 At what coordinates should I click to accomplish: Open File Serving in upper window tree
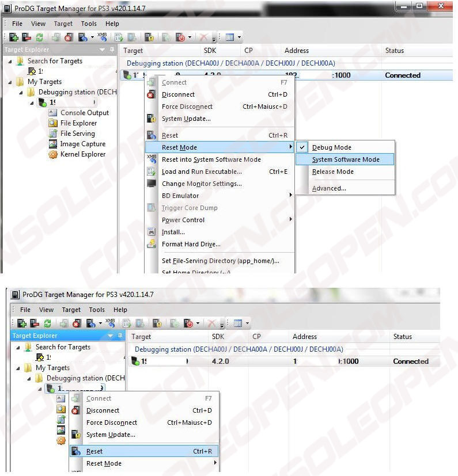click(x=78, y=134)
